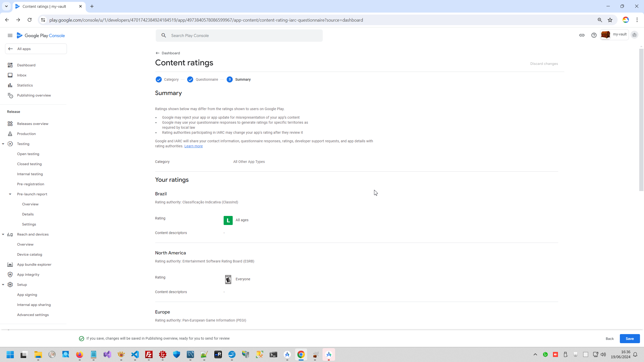
Task: Open the help question mark icon
Action: [594, 35]
